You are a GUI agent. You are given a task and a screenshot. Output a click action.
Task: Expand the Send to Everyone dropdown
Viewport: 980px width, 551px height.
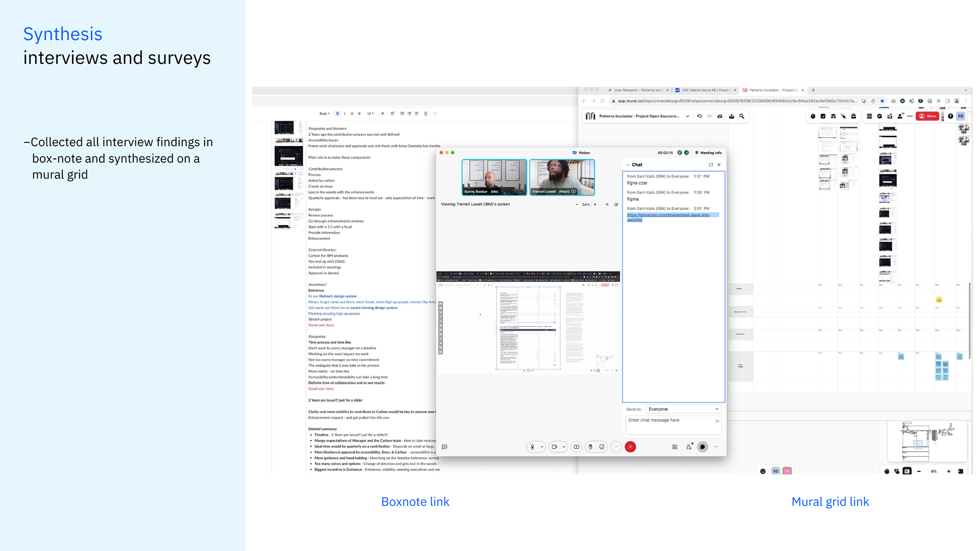click(683, 409)
